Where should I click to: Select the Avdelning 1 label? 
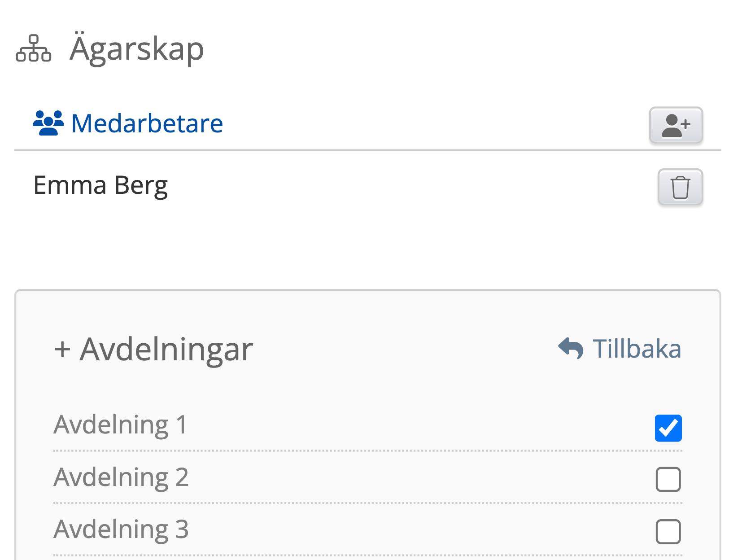120,424
